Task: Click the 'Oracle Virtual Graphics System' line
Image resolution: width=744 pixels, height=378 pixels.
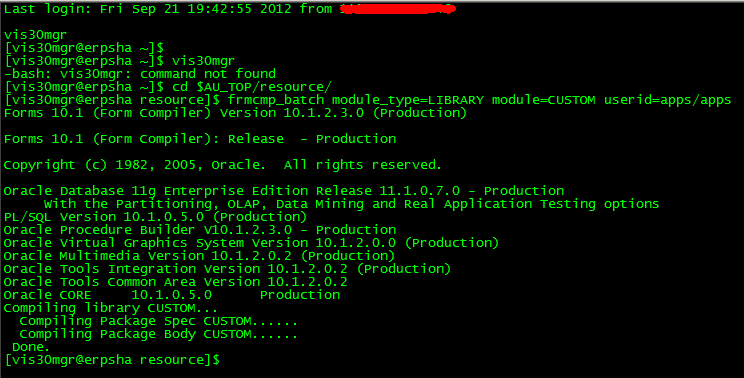Action: click(x=251, y=243)
